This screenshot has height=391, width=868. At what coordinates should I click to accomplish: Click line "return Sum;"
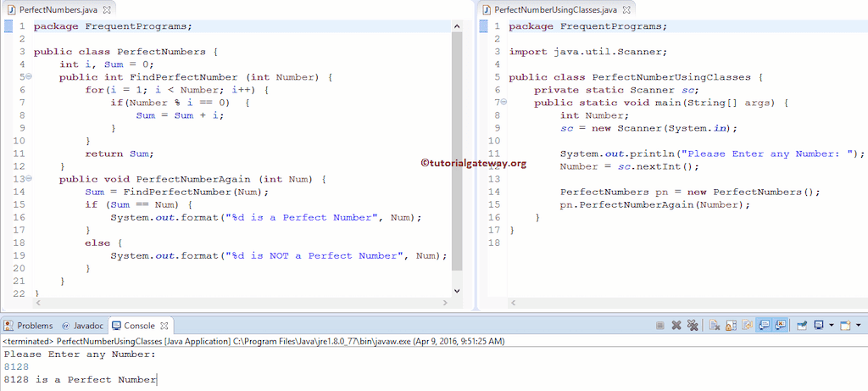[119, 154]
